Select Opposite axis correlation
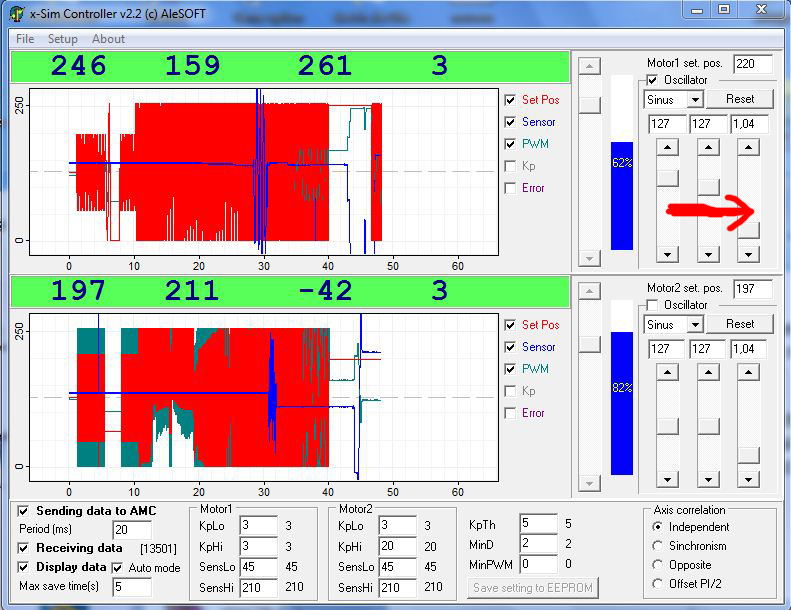This screenshot has height=610, width=791. point(657,565)
